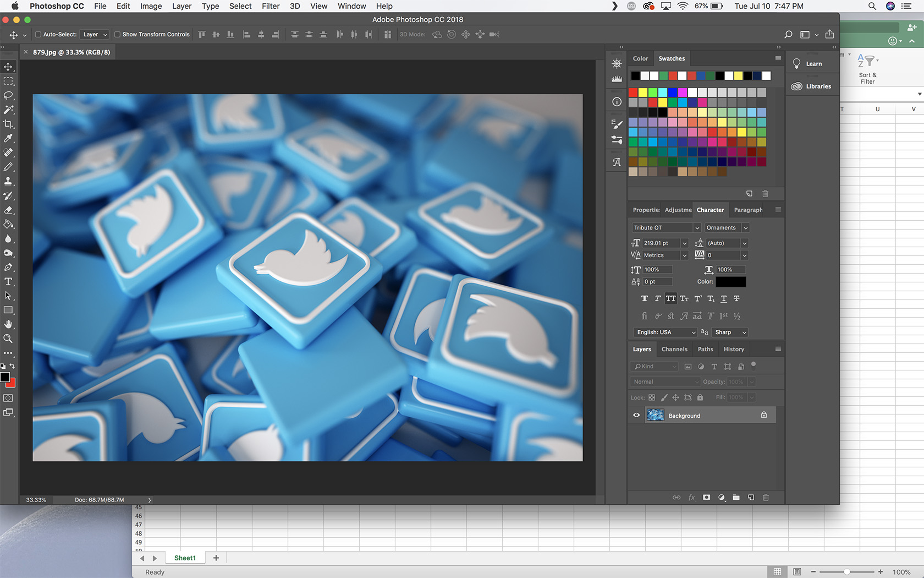Choose the Clone Stamp tool
Image resolution: width=924 pixels, height=578 pixels.
pos(8,181)
